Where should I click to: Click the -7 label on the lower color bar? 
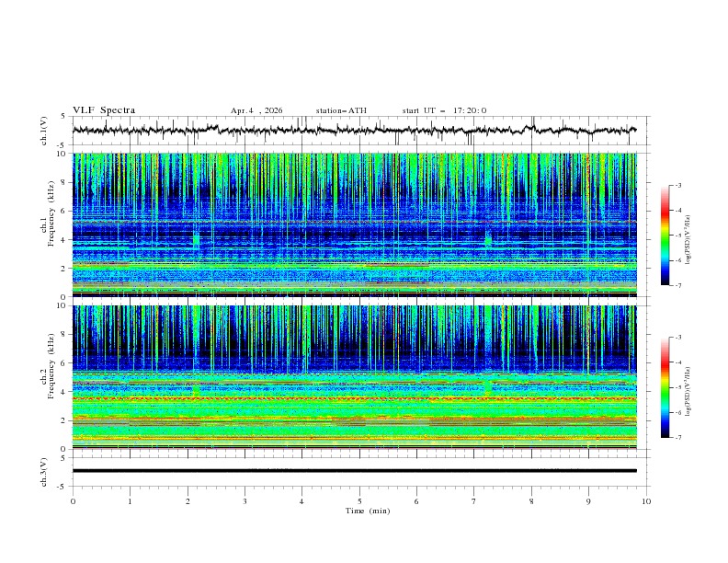click(677, 438)
